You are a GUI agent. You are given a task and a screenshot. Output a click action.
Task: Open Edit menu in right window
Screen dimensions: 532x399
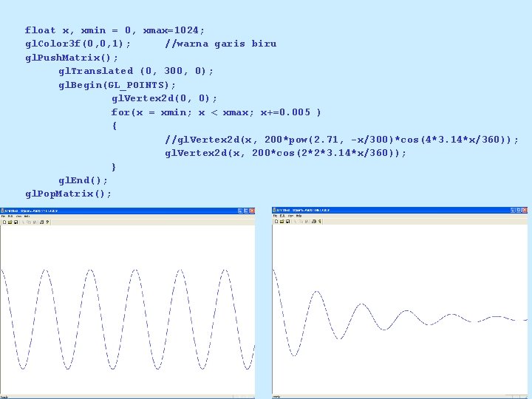coord(282,216)
